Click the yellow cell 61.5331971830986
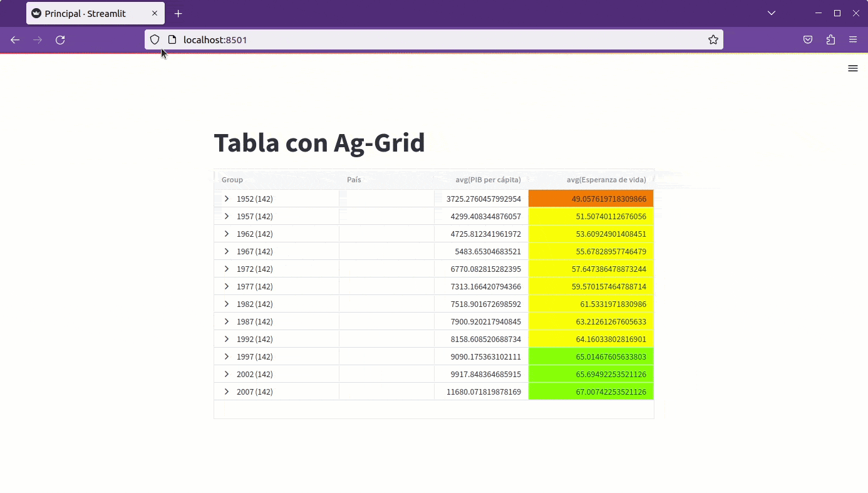 591,304
